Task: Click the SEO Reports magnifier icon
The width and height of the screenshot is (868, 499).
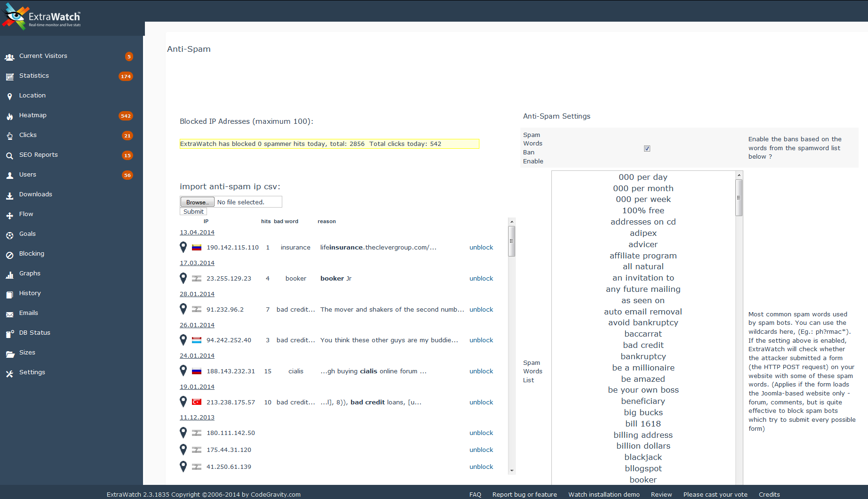Action: (x=9, y=156)
